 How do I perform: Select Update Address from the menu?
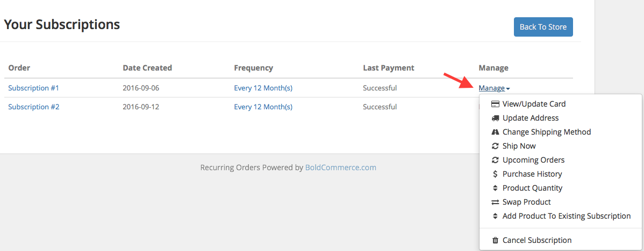pyautogui.click(x=531, y=118)
